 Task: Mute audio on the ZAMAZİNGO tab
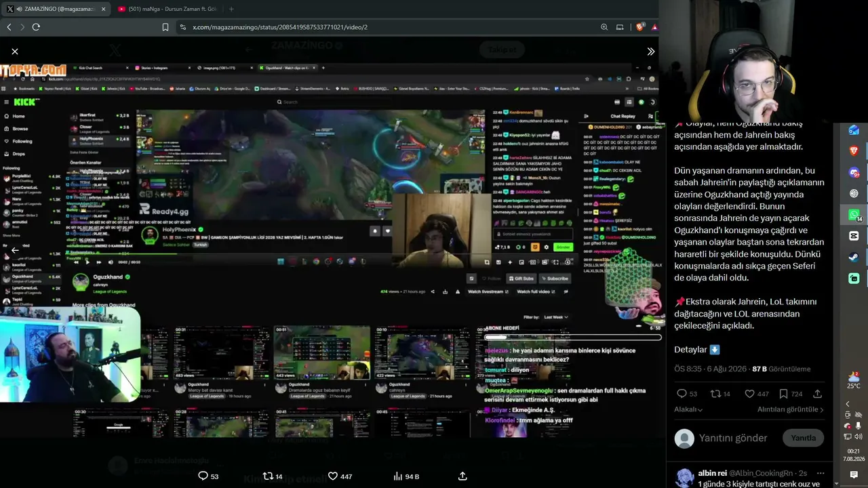[19, 9]
